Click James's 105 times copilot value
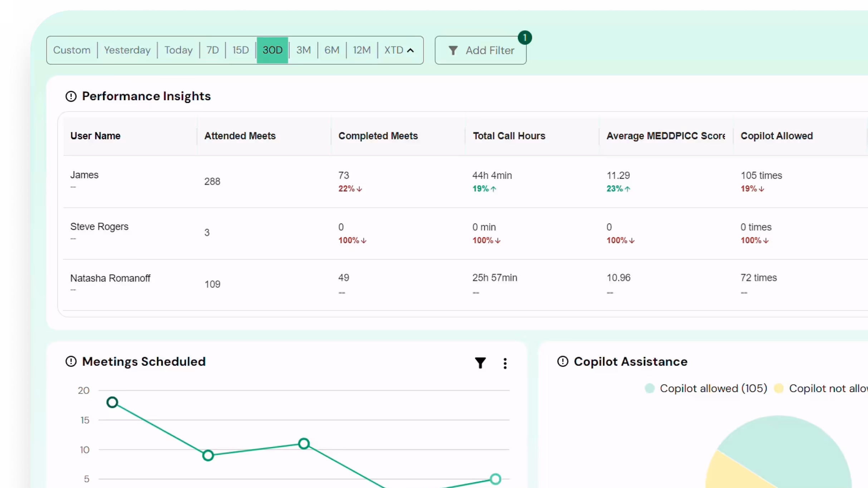This screenshot has height=488, width=868. point(761,175)
